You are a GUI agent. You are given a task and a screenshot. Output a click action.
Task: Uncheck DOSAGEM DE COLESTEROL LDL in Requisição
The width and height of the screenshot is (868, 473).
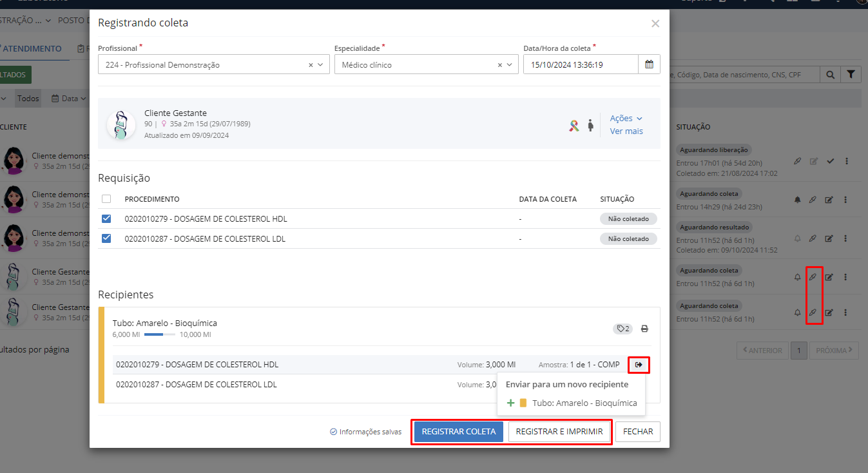(106, 238)
